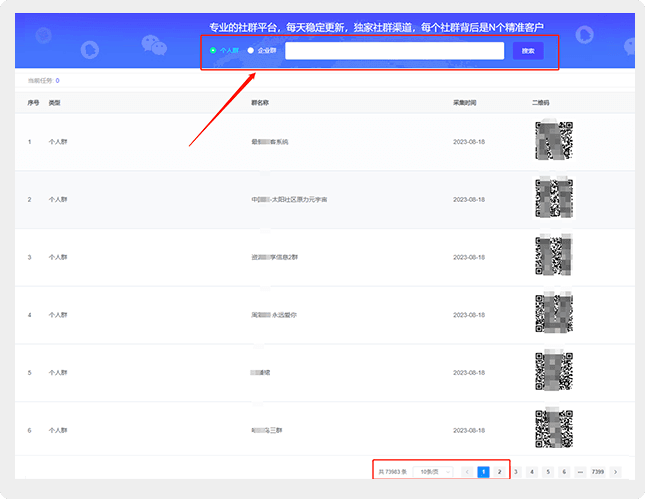Open QR code thumbnail in row 3
The width and height of the screenshot is (645, 499).
(554, 256)
